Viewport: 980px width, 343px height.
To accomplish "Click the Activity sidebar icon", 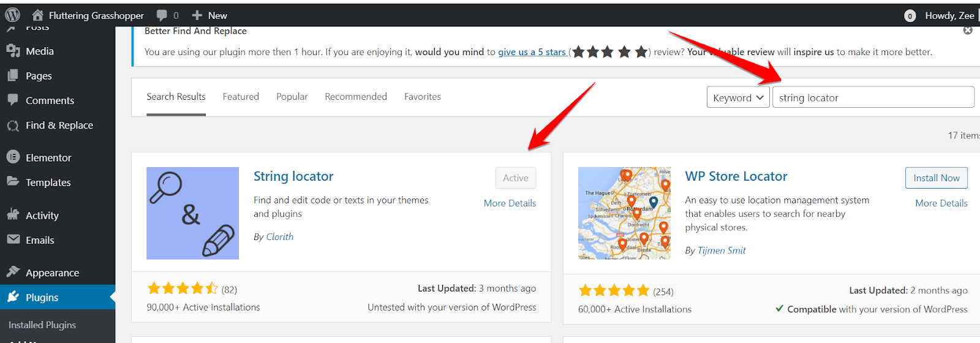I will click(13, 214).
